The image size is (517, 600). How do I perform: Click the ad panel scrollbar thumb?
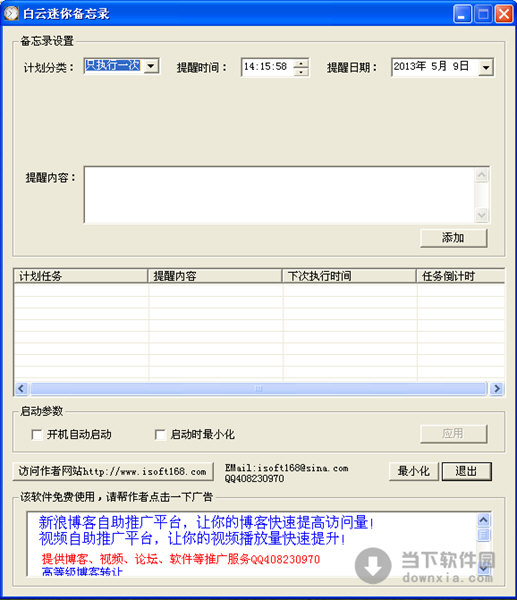[483, 534]
